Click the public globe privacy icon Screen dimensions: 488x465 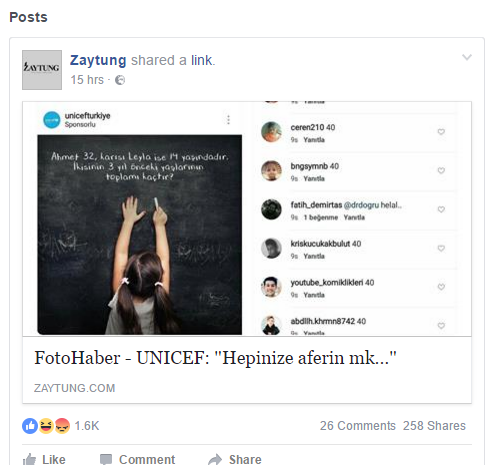click(120, 80)
